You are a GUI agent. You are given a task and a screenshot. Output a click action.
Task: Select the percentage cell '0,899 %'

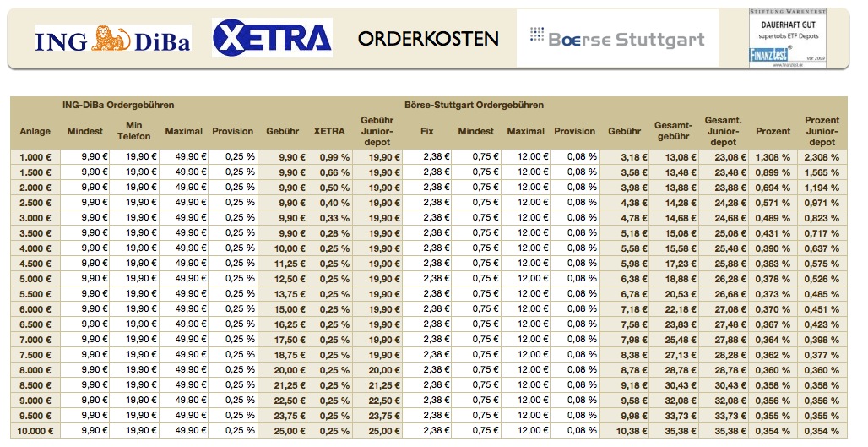point(773,172)
